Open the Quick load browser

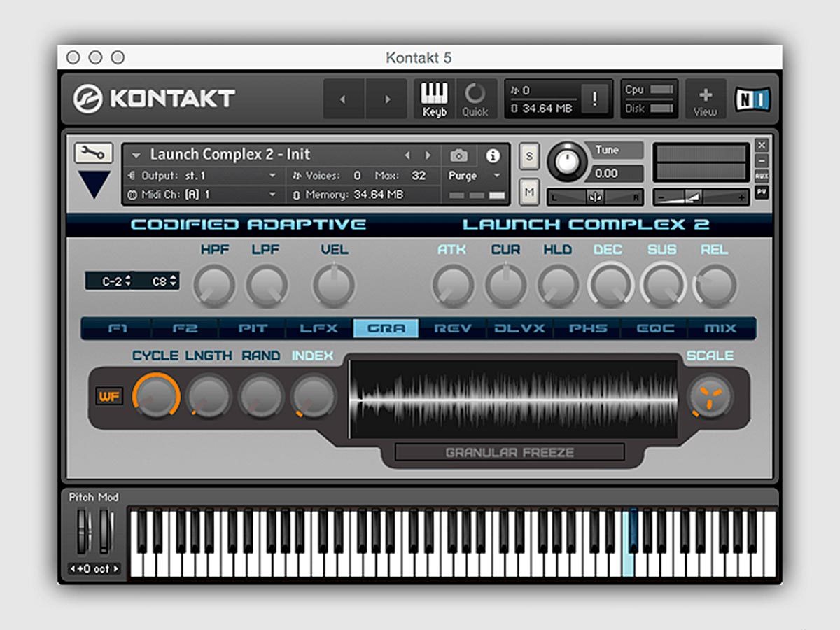[475, 99]
